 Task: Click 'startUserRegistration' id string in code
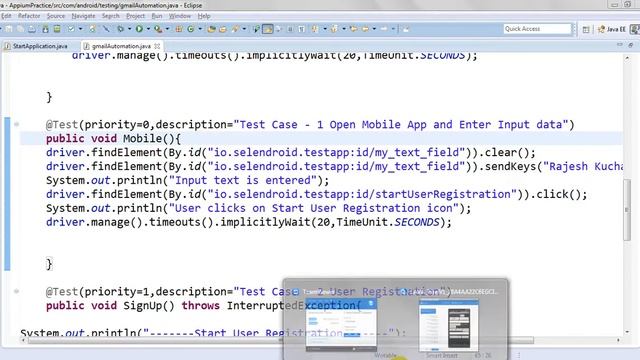(x=442, y=194)
